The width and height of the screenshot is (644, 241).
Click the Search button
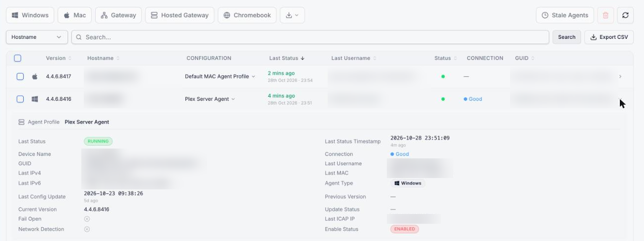(567, 37)
